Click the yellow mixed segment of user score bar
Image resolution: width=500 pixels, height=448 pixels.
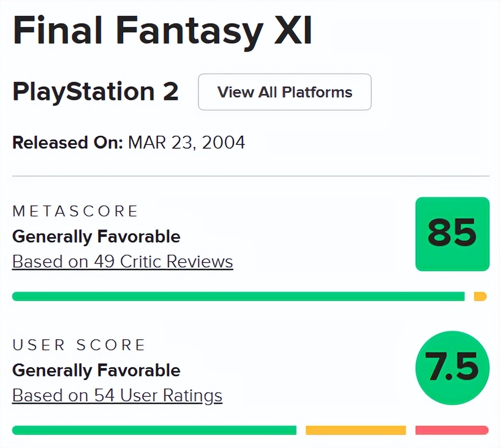coord(355,430)
